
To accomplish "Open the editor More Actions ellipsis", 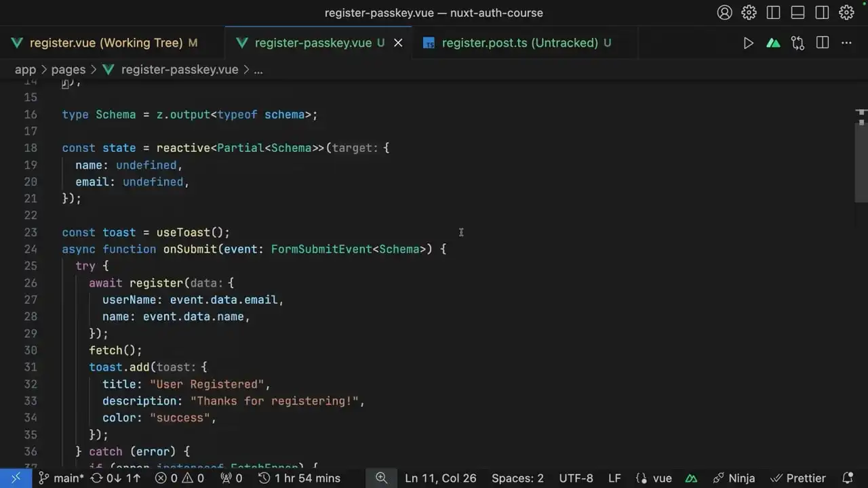I will pyautogui.click(x=846, y=43).
